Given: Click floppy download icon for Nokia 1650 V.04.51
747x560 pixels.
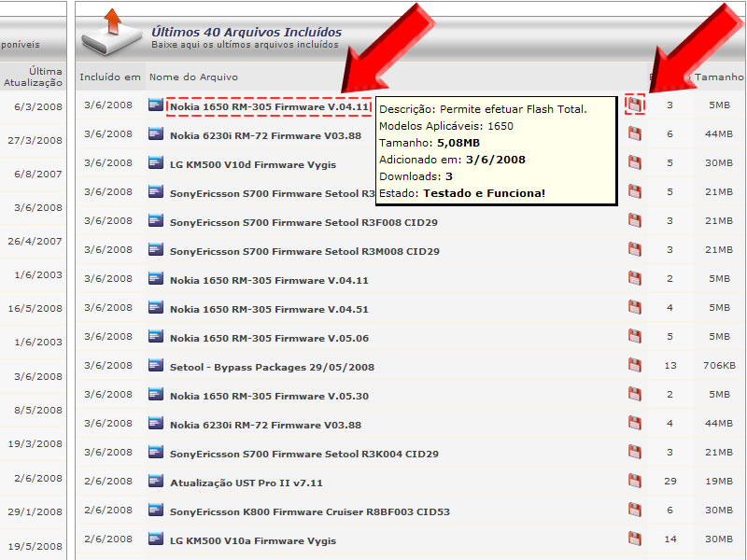Looking at the screenshot, I should (x=635, y=308).
